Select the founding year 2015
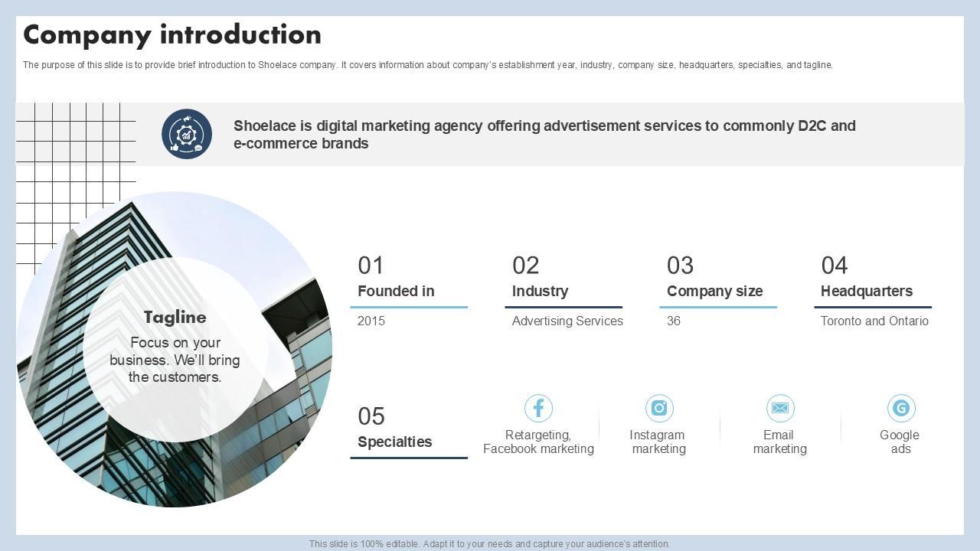The height and width of the screenshot is (551, 980). pos(371,321)
